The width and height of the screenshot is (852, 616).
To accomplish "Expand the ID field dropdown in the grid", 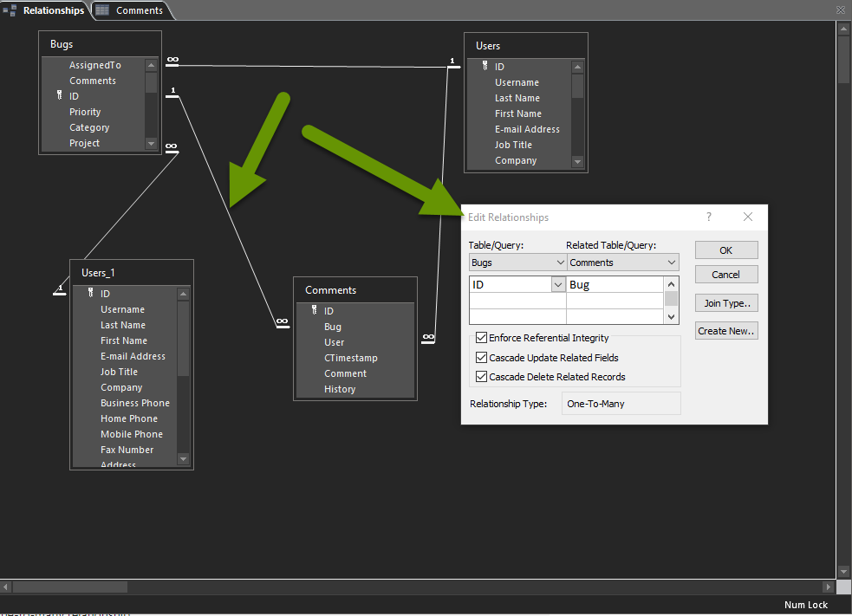I will 558,283.
